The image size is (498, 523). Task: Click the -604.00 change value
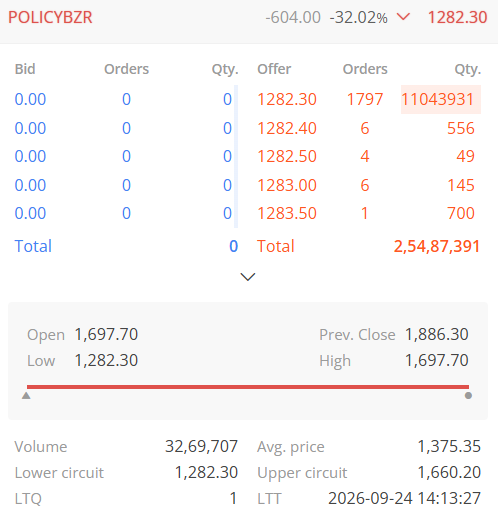pyautogui.click(x=293, y=17)
